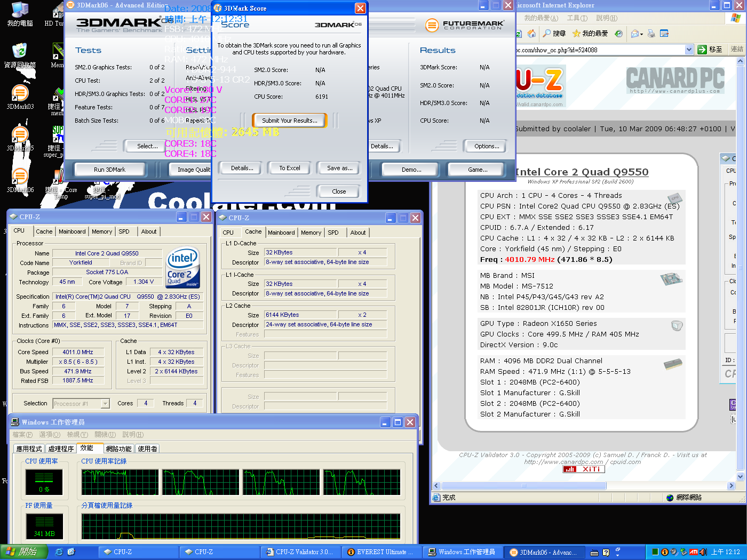This screenshot has height=560, width=747.
Task: Select the 3DMark06 desktop shortcut
Action: tap(20, 180)
